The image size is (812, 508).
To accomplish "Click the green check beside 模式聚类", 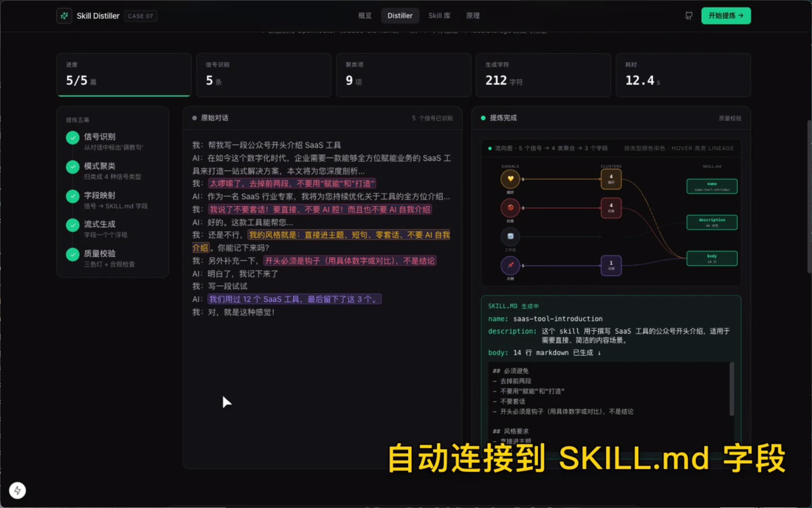I will point(72,167).
